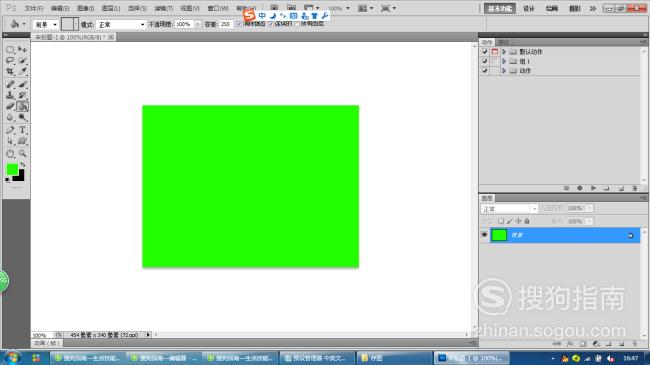Select the Crop tool
Viewport: 650px width, 365px height.
(10, 72)
